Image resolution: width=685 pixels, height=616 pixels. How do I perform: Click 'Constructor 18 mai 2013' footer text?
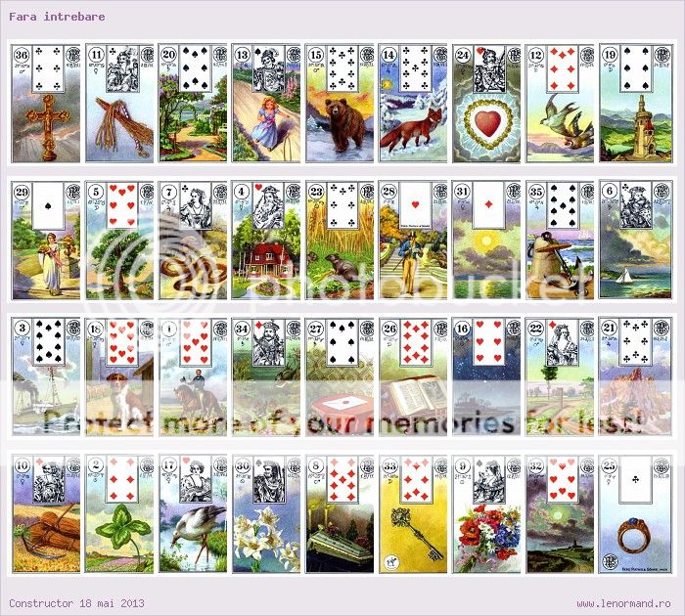[76, 603]
